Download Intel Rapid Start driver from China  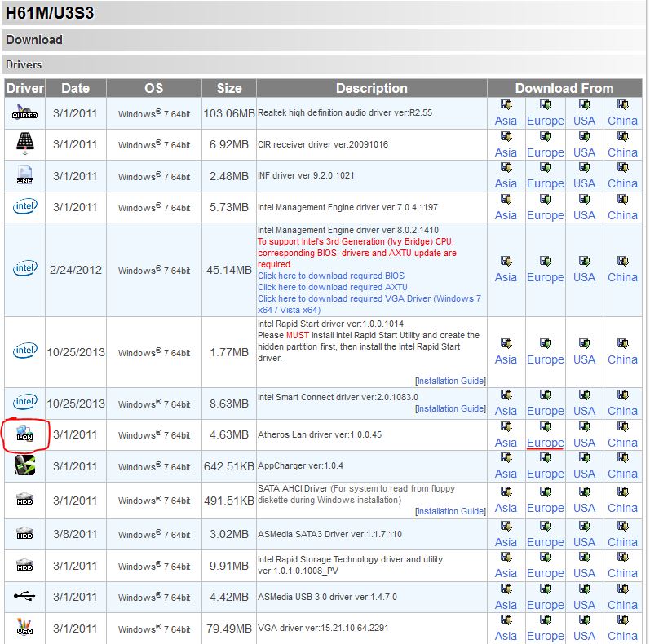(622, 359)
